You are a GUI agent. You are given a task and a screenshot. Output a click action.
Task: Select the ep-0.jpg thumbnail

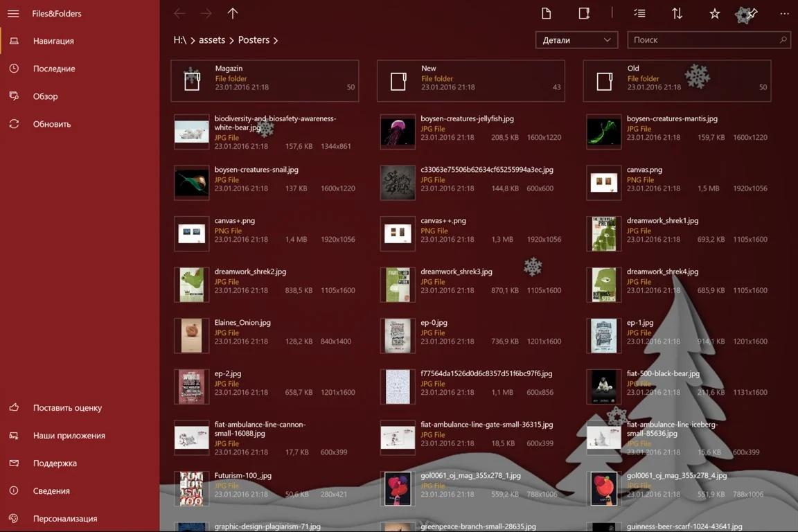click(398, 335)
